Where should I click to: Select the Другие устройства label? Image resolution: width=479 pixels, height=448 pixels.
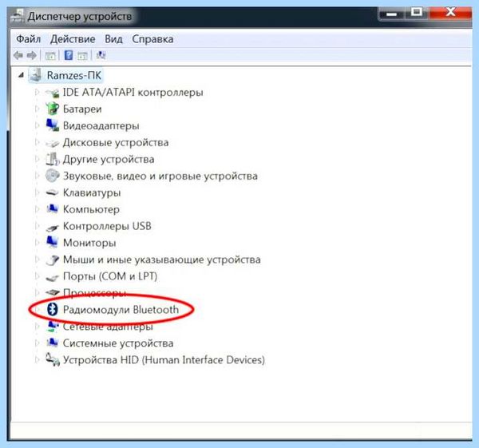[109, 159]
